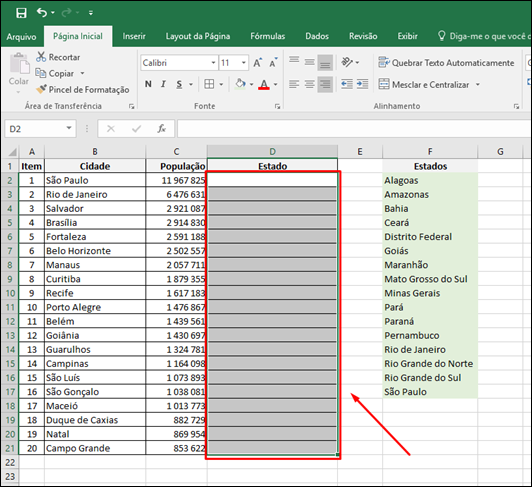Open the Calibri font name dropdown
532x487 pixels.
tap(213, 63)
